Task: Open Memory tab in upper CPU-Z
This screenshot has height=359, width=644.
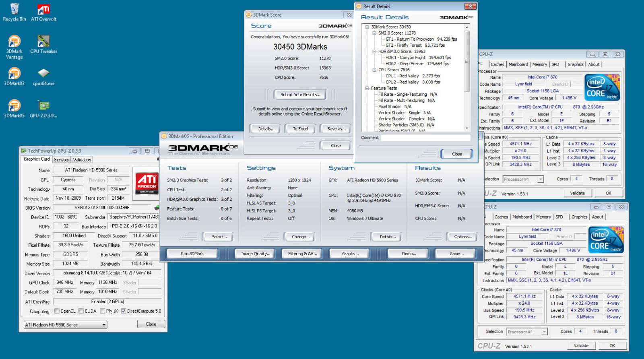Action: (x=539, y=64)
